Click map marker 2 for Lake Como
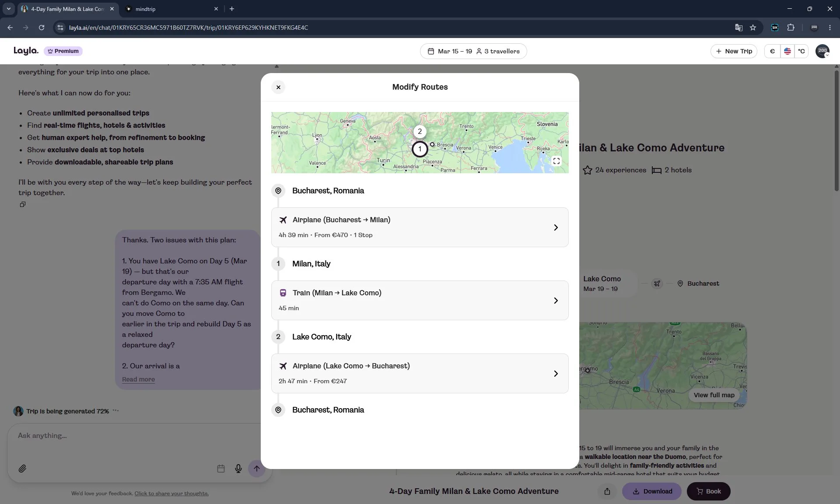 pyautogui.click(x=420, y=131)
